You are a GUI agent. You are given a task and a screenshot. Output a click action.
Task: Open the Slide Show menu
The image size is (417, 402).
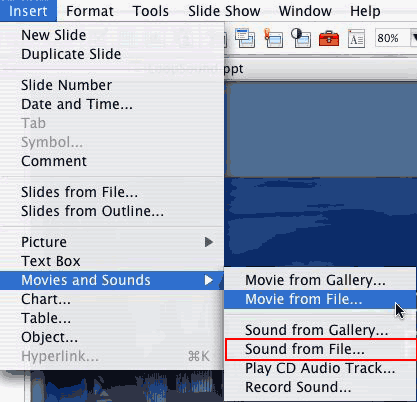click(x=224, y=11)
